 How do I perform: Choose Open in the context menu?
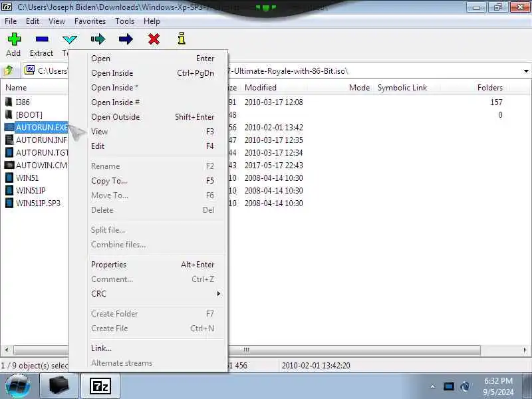[x=153, y=59]
